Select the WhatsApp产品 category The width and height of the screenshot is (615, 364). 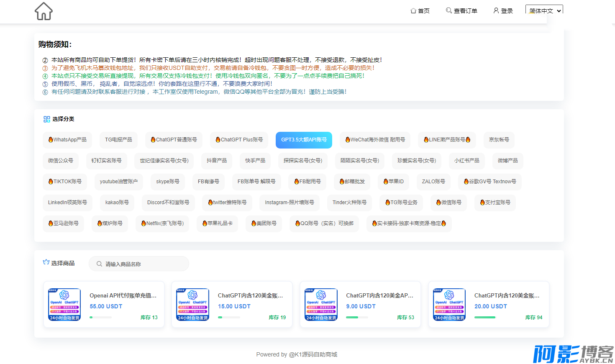click(67, 140)
